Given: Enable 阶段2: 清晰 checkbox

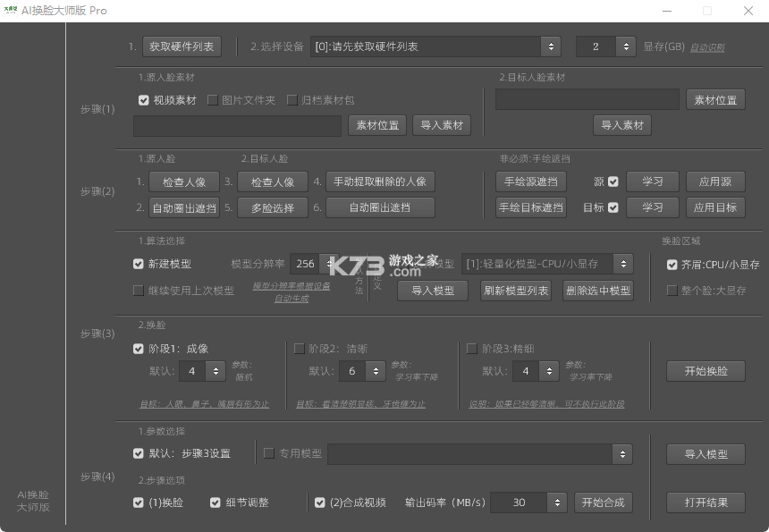Looking at the screenshot, I should pos(299,349).
